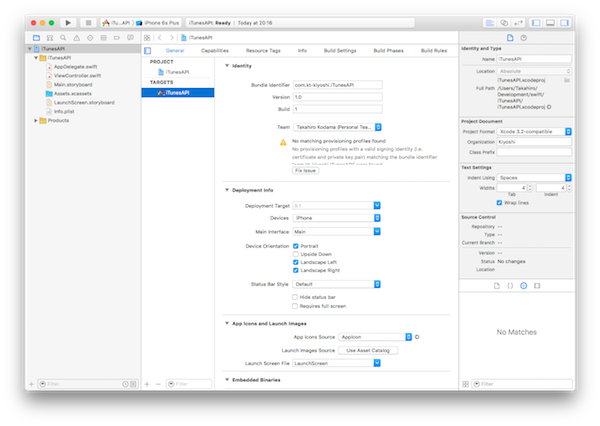Image resolution: width=600 pixels, height=426 pixels.
Task: Open the App Icons Source dropdown
Action: coord(375,337)
